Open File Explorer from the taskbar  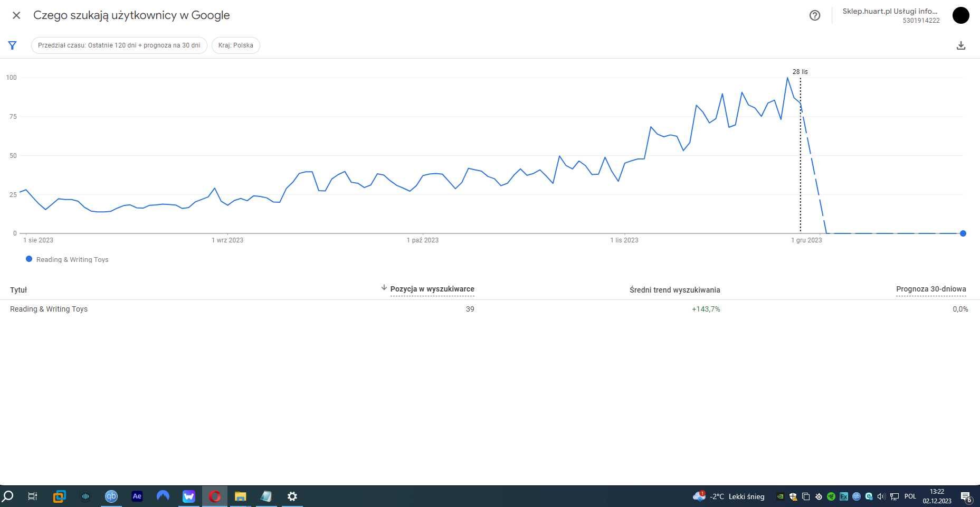click(240, 496)
